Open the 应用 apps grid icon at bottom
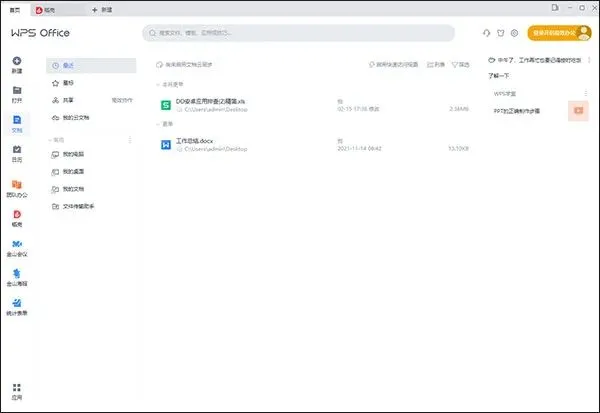The image size is (600, 413). (17, 387)
